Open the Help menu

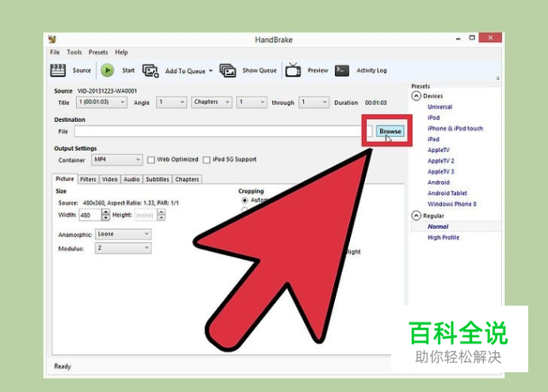(x=121, y=52)
